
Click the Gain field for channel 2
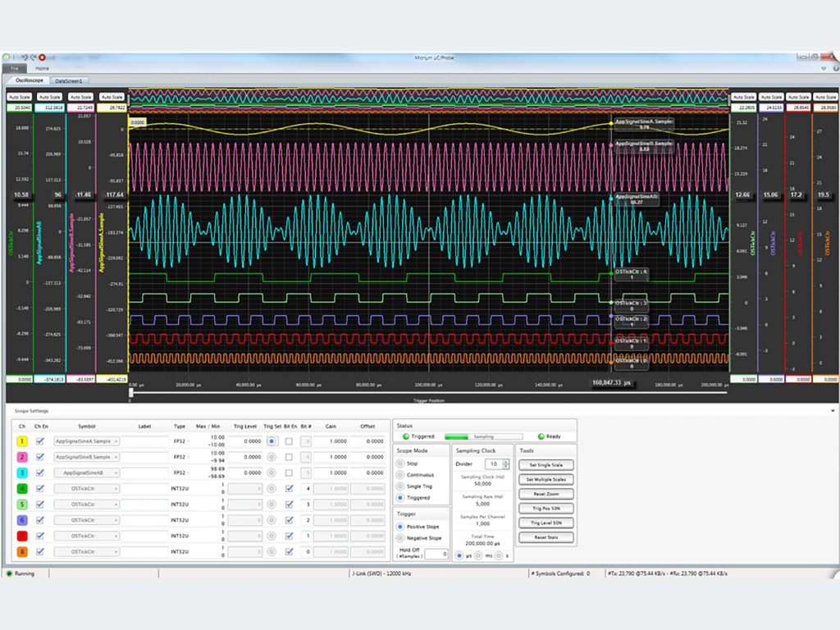(331, 457)
